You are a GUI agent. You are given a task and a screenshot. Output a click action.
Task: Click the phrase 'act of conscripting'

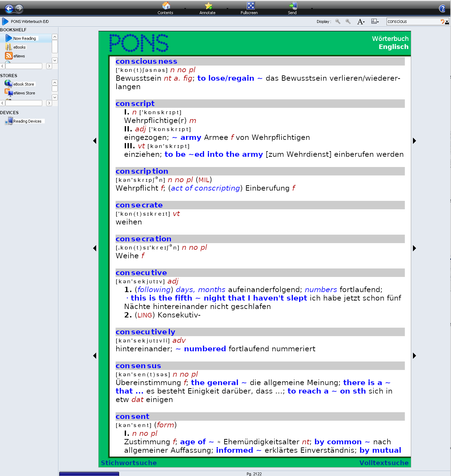(x=206, y=188)
